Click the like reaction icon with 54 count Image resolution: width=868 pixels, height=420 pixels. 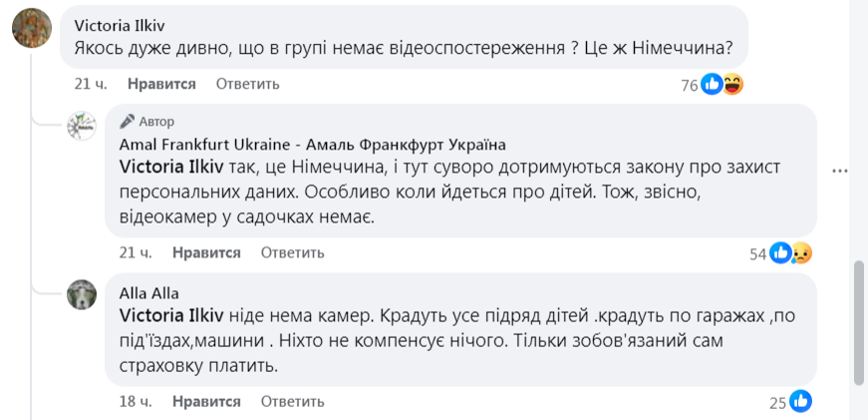pos(780,253)
